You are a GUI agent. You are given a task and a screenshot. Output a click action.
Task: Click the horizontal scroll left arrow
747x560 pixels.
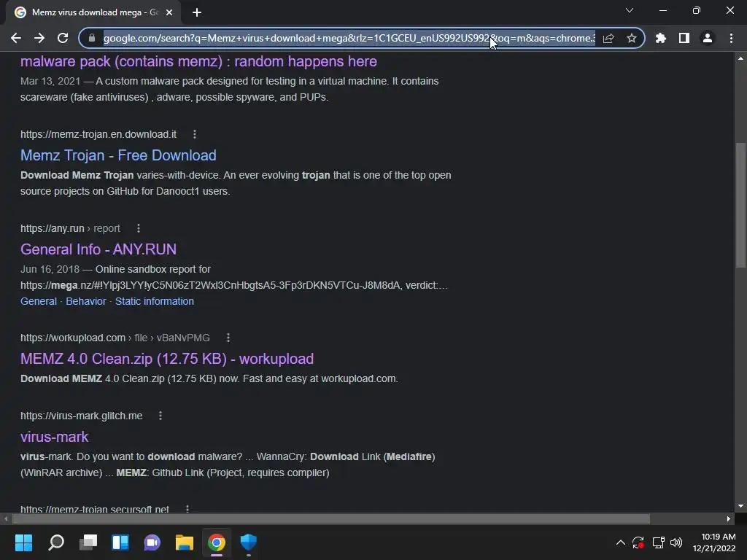(5, 518)
